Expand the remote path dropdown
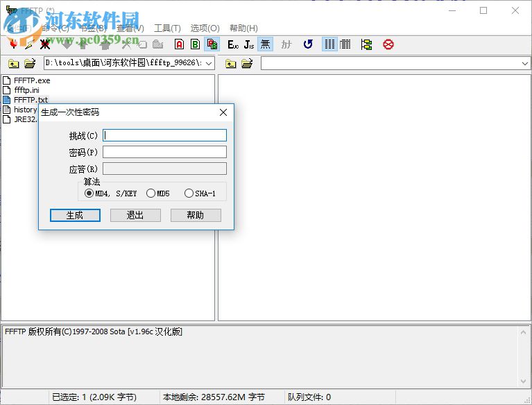532x405 pixels. [525, 63]
